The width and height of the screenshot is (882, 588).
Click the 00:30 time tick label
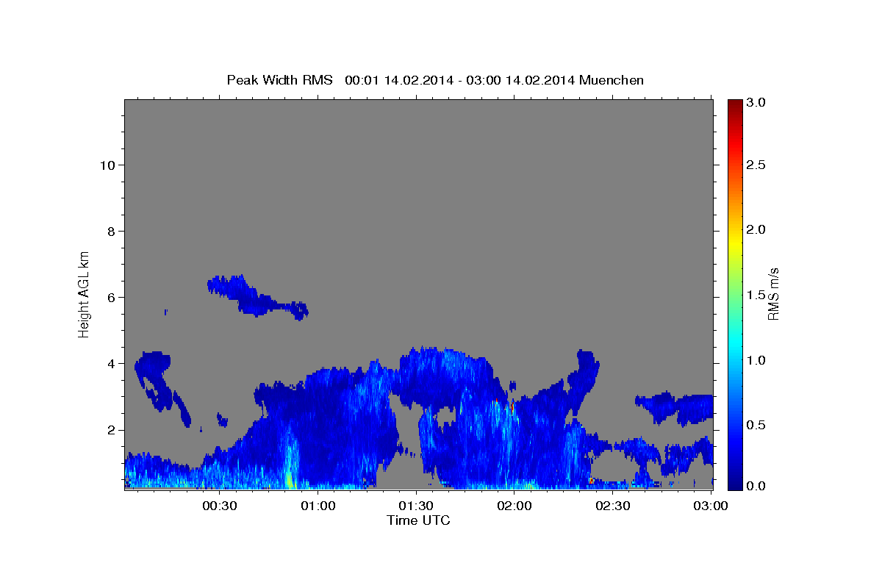point(220,506)
